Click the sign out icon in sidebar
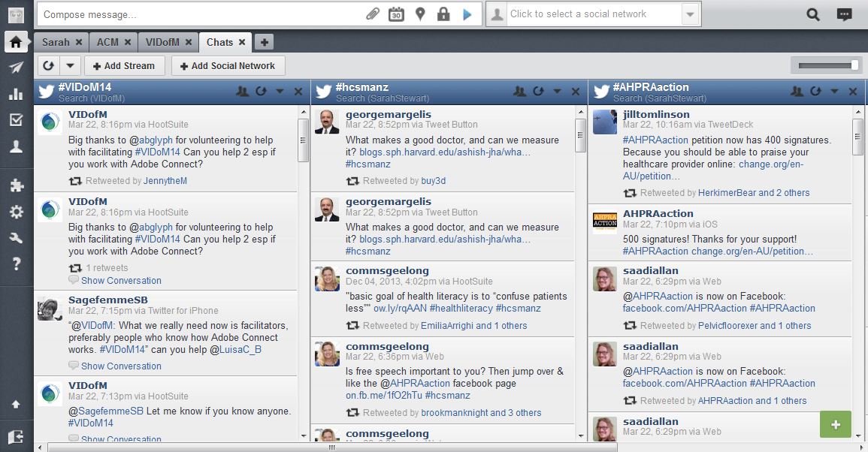868x452 pixels. pos(16,437)
